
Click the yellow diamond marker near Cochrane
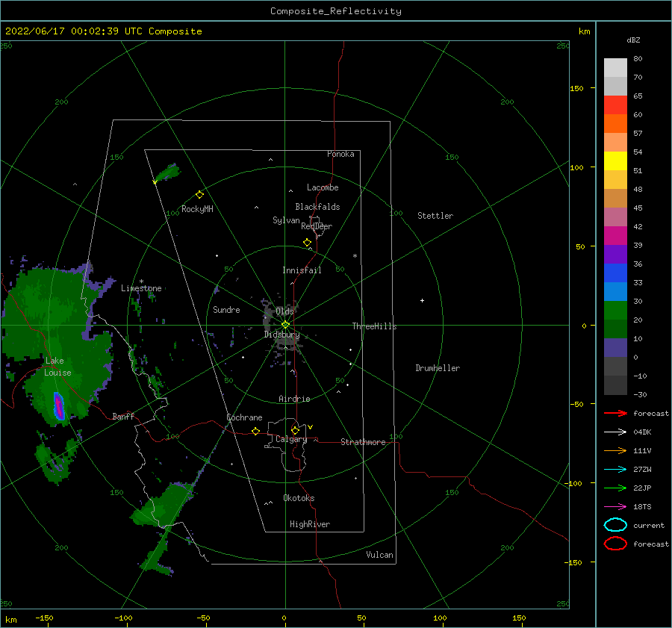(255, 432)
